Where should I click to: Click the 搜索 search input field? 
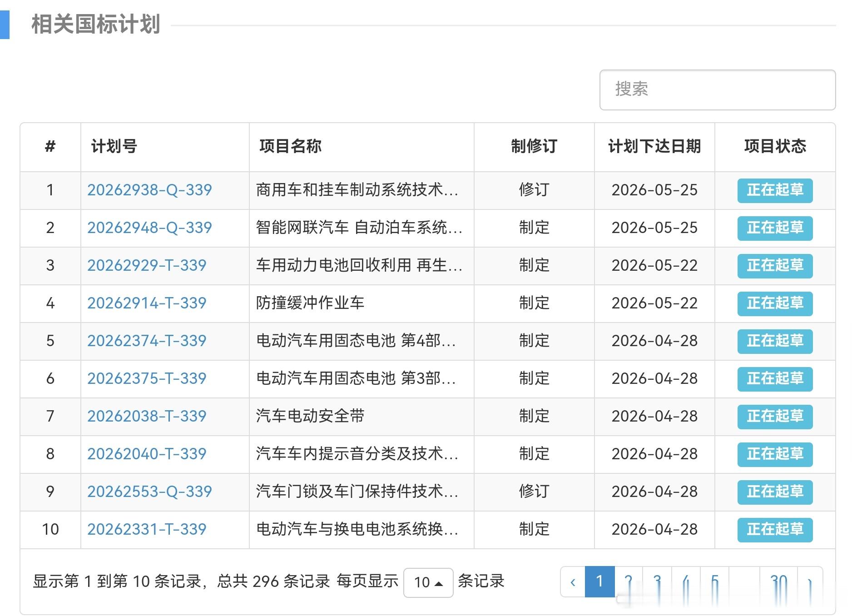(x=717, y=89)
